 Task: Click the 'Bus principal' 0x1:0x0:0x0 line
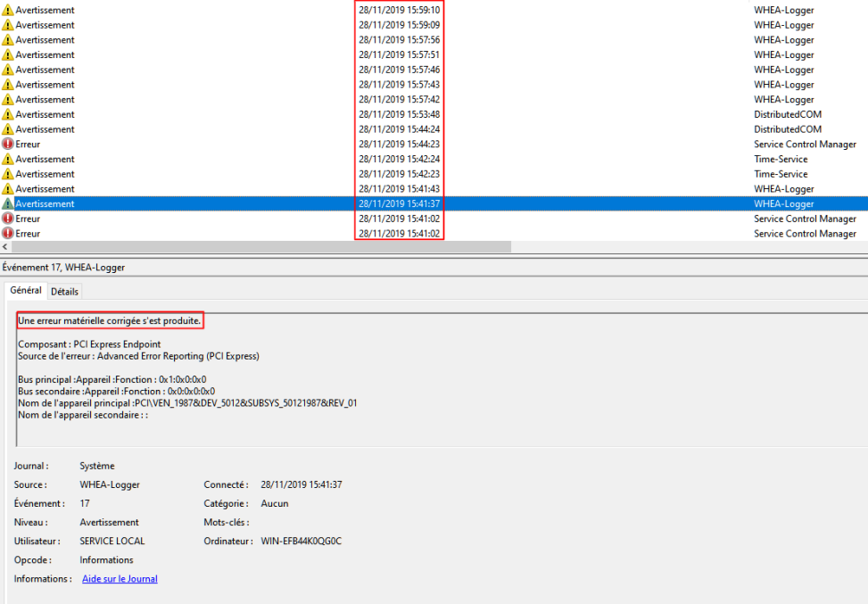(x=112, y=380)
